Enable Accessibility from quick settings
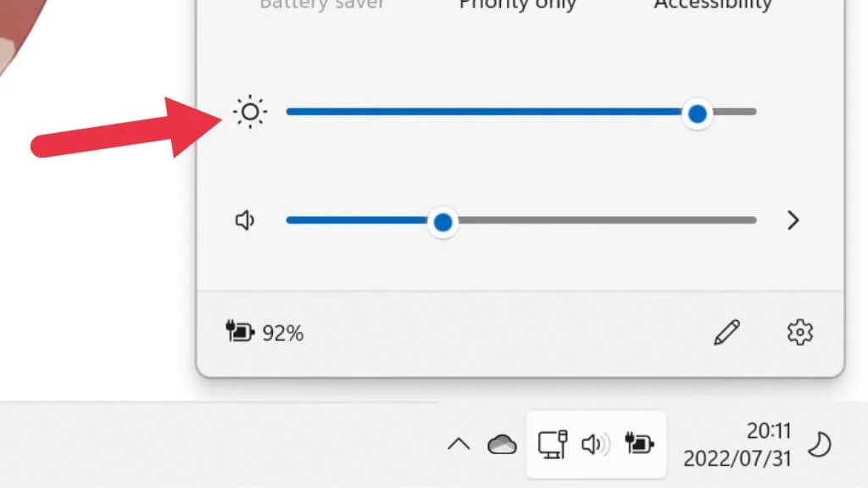868x488 pixels. [x=712, y=6]
